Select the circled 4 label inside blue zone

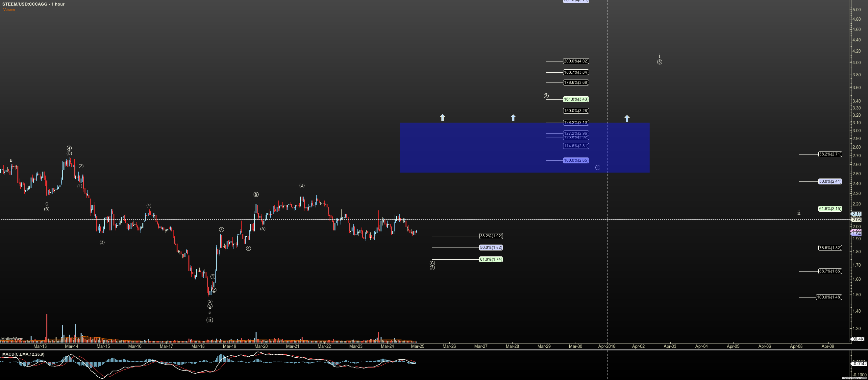597,167
